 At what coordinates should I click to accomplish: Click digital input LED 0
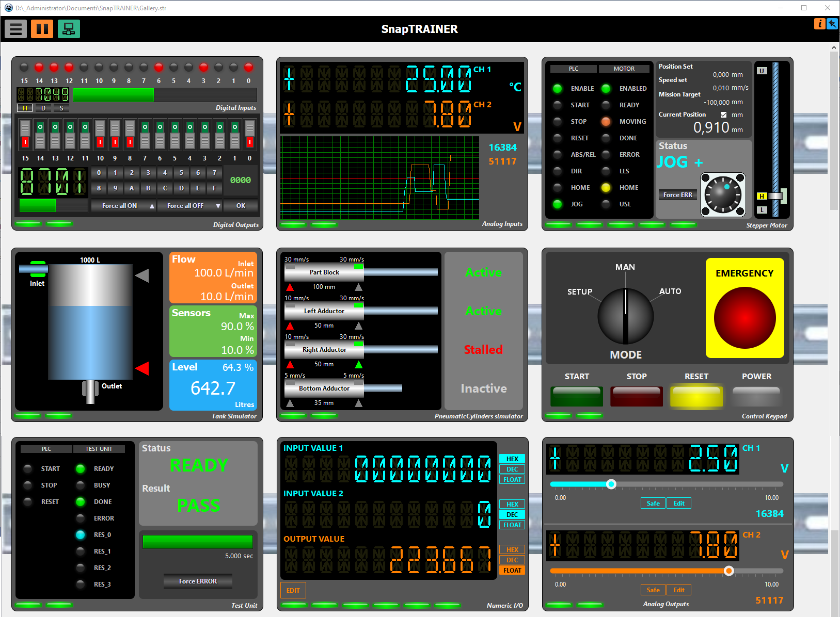click(x=248, y=67)
